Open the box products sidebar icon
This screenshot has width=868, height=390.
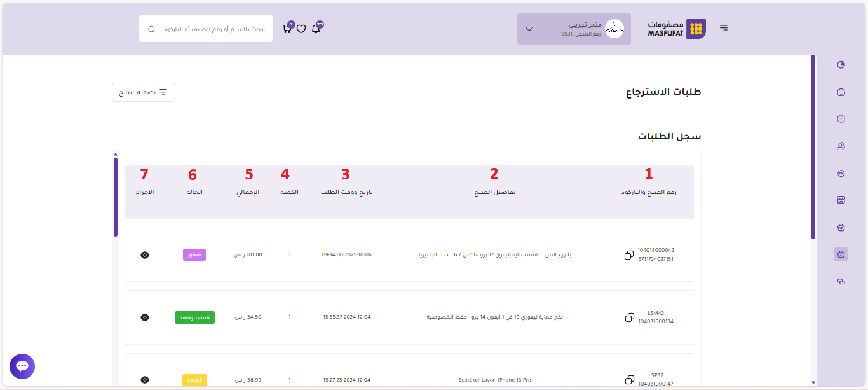[x=841, y=119]
